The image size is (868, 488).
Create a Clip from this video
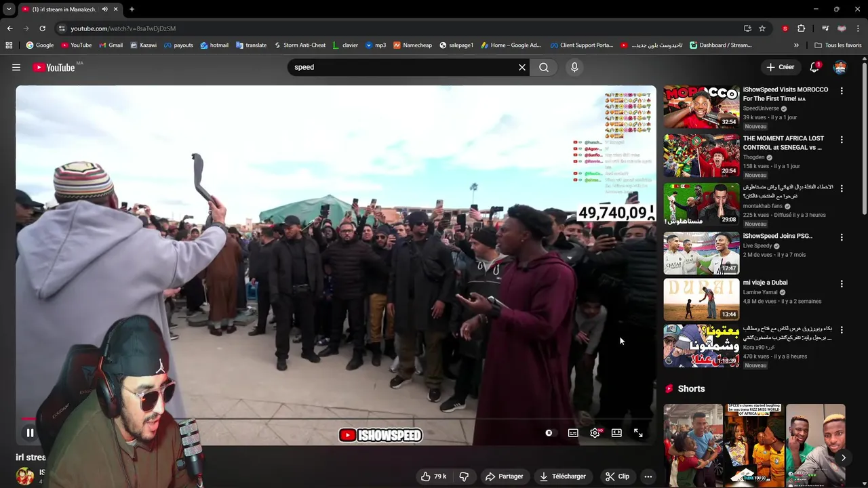617,476
